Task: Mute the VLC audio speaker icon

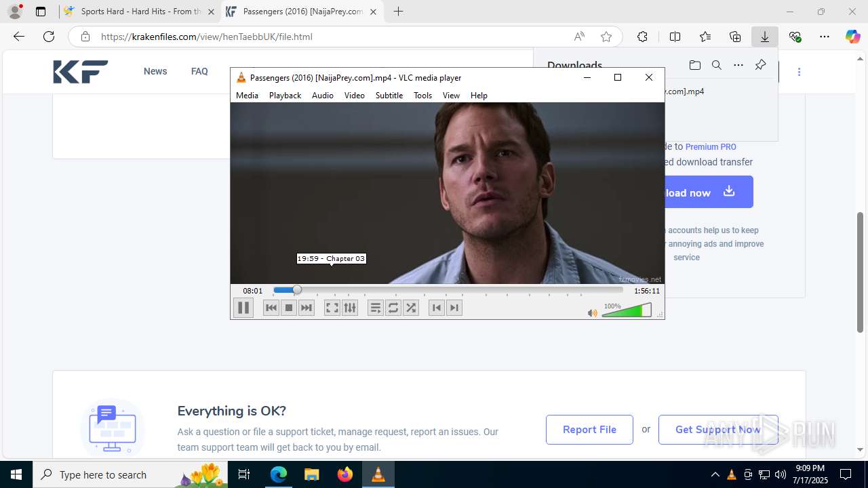Action: pyautogui.click(x=593, y=313)
